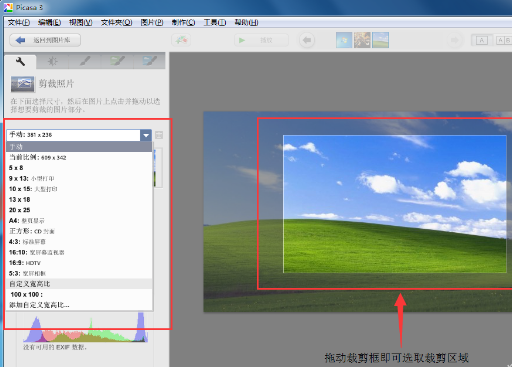Click the collage icon in top toolbar

pyautogui.click(x=181, y=40)
